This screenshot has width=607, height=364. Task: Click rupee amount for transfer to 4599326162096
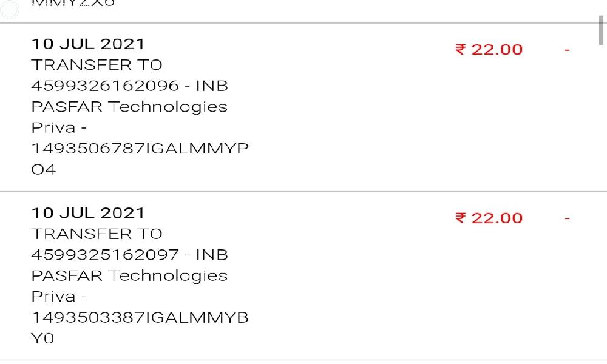point(489,50)
